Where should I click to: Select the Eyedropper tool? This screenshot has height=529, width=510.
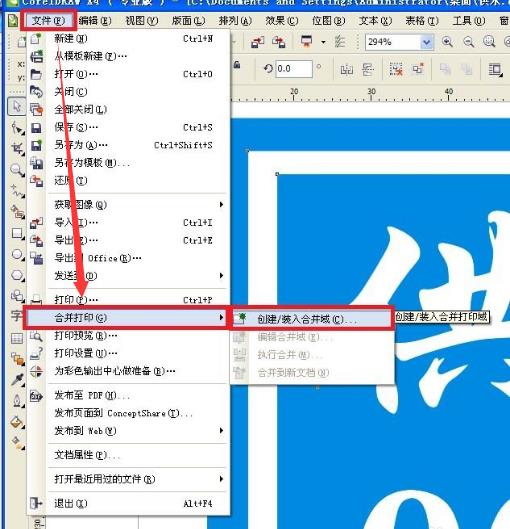[18, 380]
